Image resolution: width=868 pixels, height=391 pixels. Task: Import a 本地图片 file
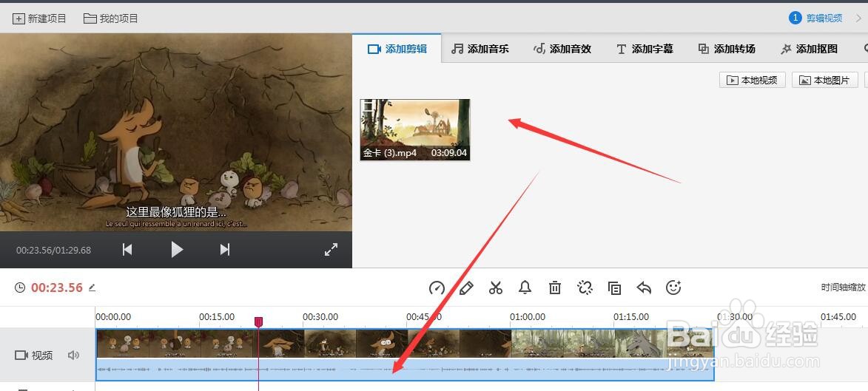click(825, 80)
